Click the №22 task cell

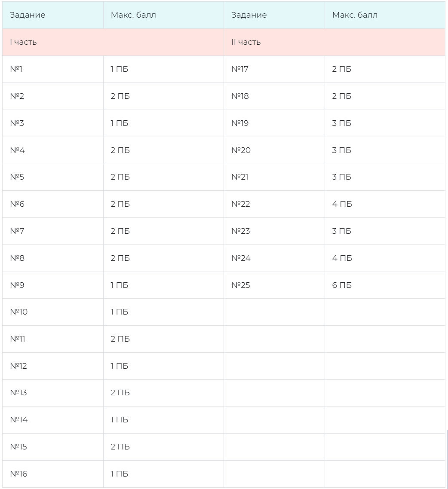(x=241, y=204)
